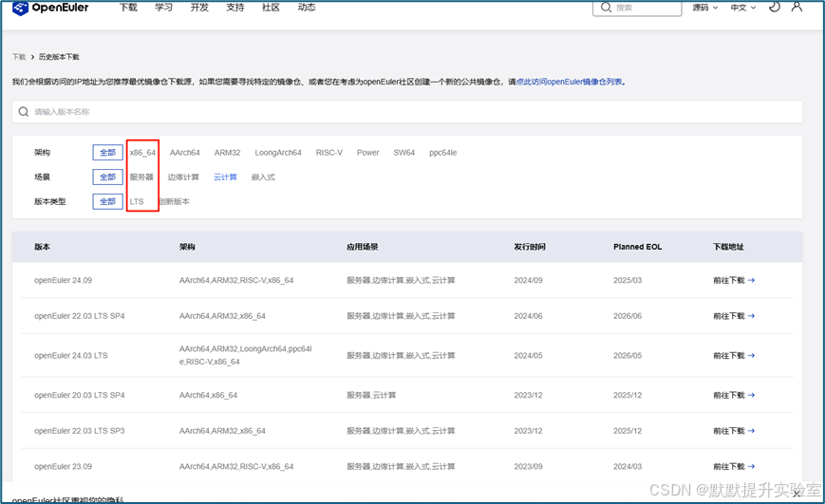Click the magnifier icon in version search

24,112
